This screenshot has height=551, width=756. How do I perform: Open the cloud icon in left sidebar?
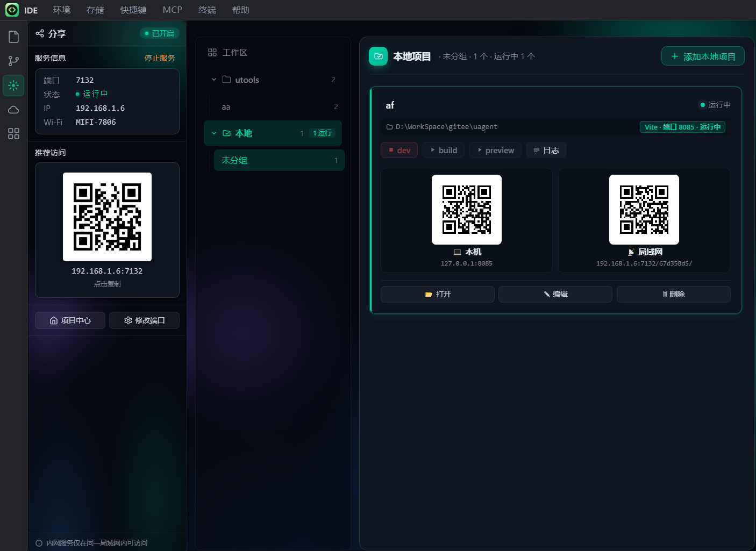point(13,110)
